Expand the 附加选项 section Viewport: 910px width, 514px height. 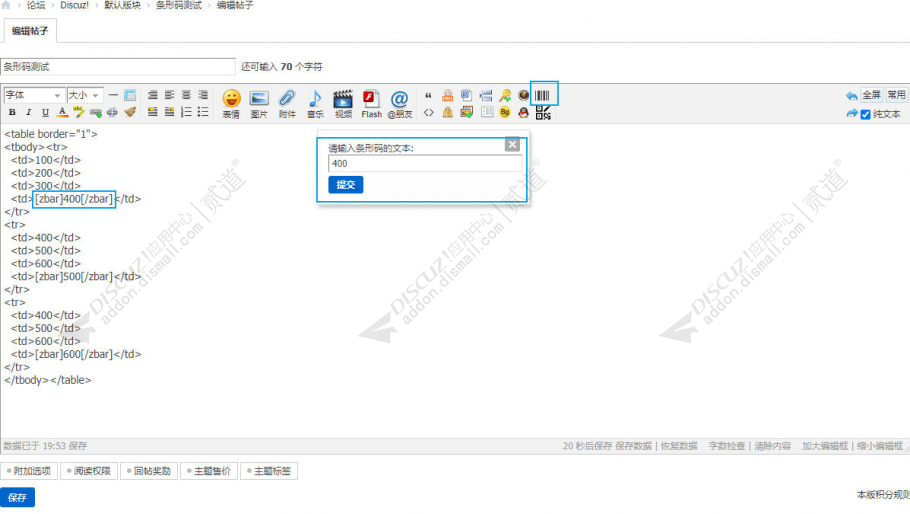(x=29, y=471)
